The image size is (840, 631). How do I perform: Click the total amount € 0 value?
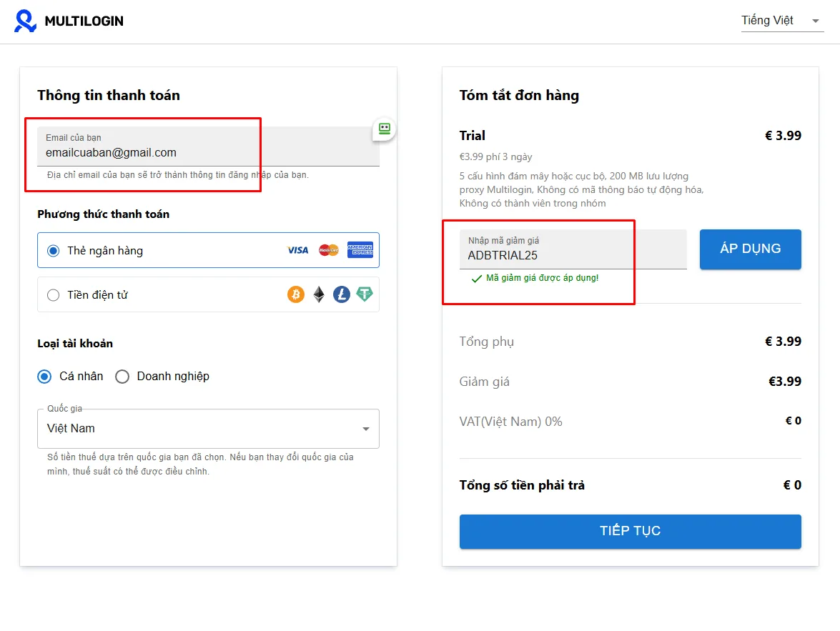(x=792, y=485)
